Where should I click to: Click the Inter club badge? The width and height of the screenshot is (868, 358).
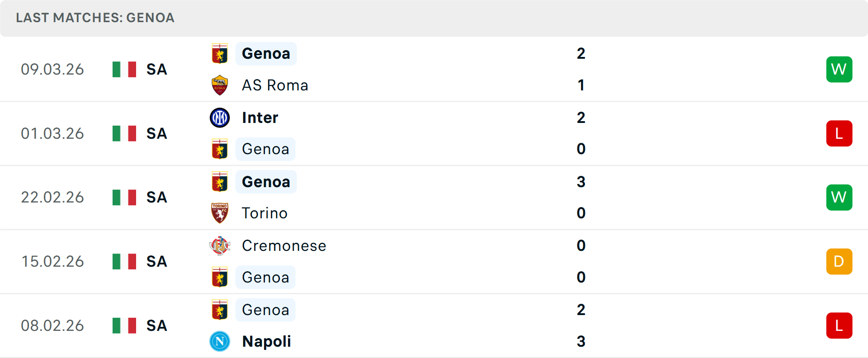pyautogui.click(x=220, y=118)
